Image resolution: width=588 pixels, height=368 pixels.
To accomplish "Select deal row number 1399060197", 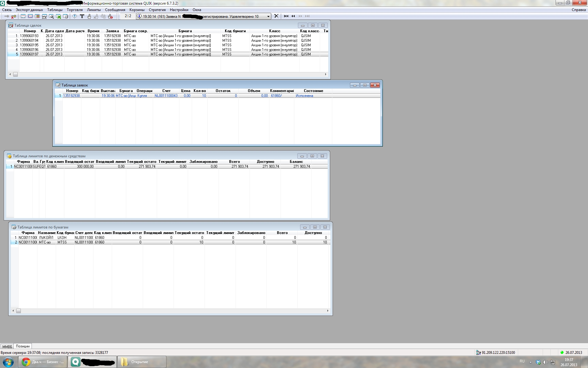I will (168, 54).
